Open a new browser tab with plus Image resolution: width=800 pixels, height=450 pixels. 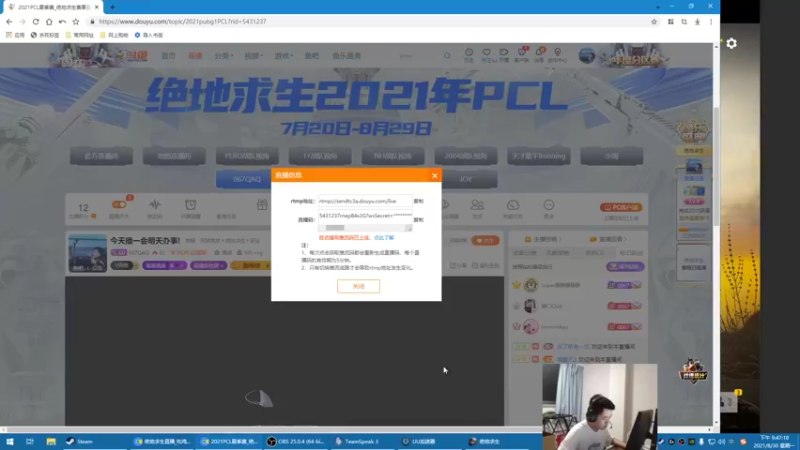tap(112, 7)
